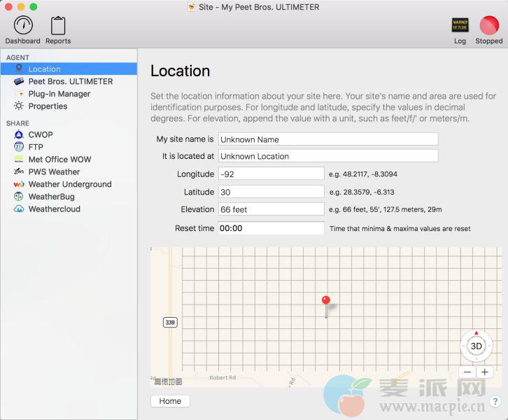
Task: Open the Log warning icon
Action: pos(460,26)
